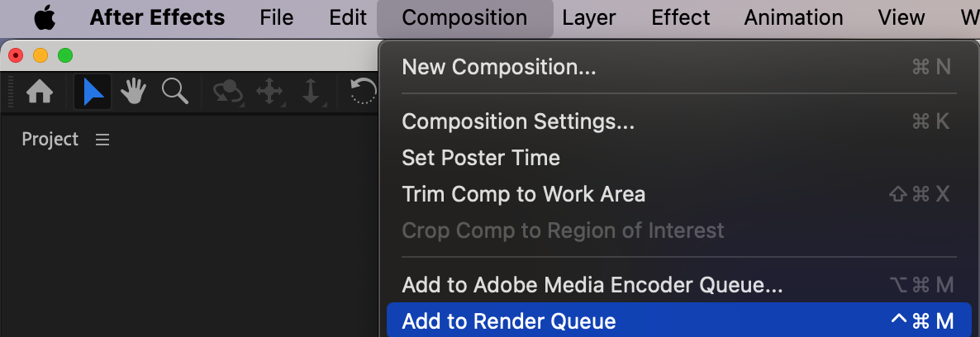Choose Add to Adobe Media Encoder Queue

click(x=592, y=285)
